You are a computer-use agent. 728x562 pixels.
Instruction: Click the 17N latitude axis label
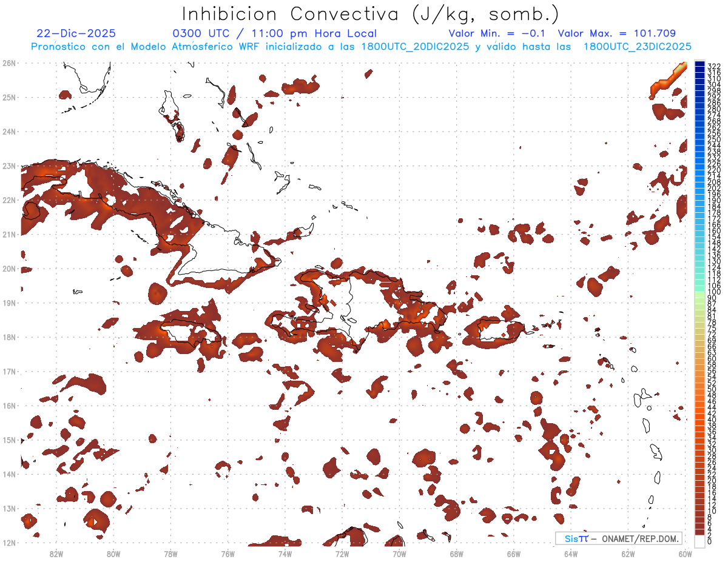click(8, 371)
